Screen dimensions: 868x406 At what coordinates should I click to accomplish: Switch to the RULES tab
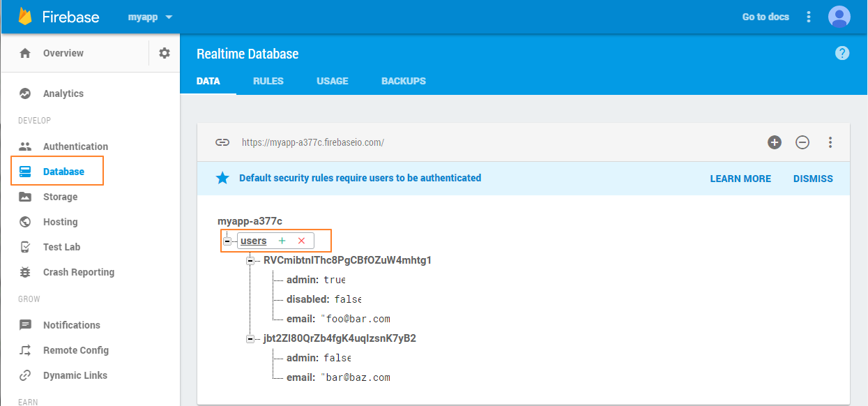(268, 81)
